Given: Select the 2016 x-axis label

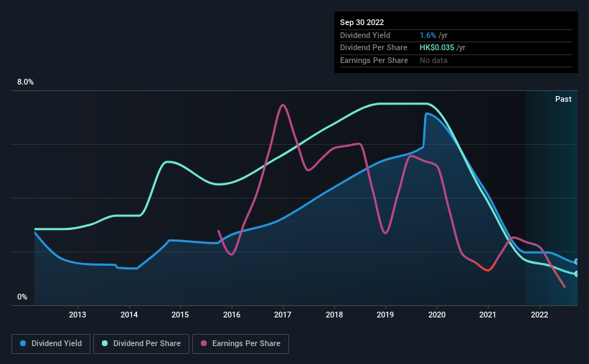Looking at the screenshot, I should click(232, 315).
